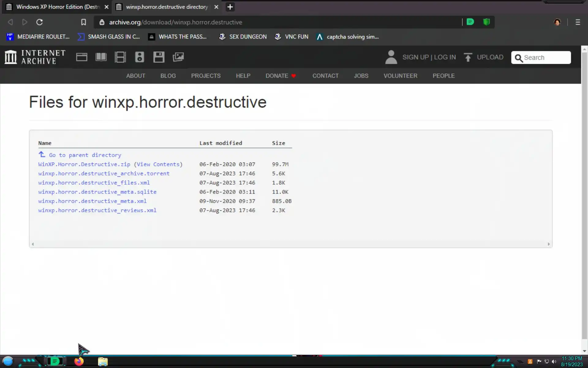Open winxp.horror.destructive_archive.torrent link
The image size is (588, 368).
click(104, 174)
